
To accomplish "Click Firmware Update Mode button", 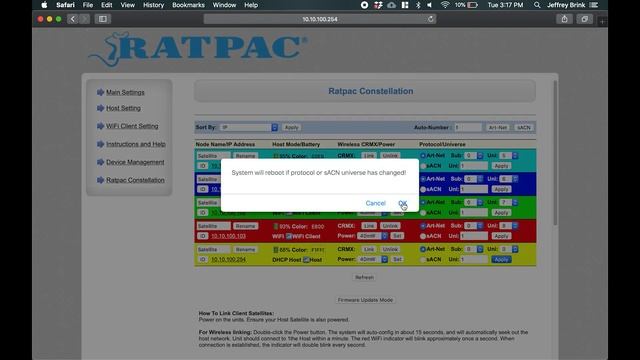I will (365, 300).
